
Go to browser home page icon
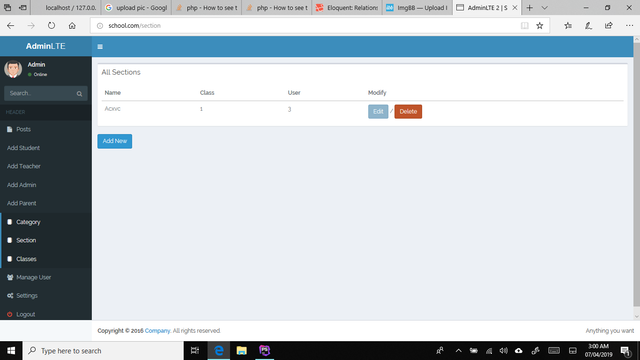point(72,26)
